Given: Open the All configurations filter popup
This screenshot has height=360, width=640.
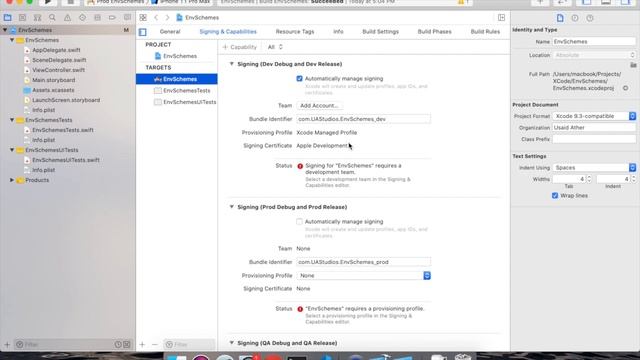Looking at the screenshot, I should point(275,47).
